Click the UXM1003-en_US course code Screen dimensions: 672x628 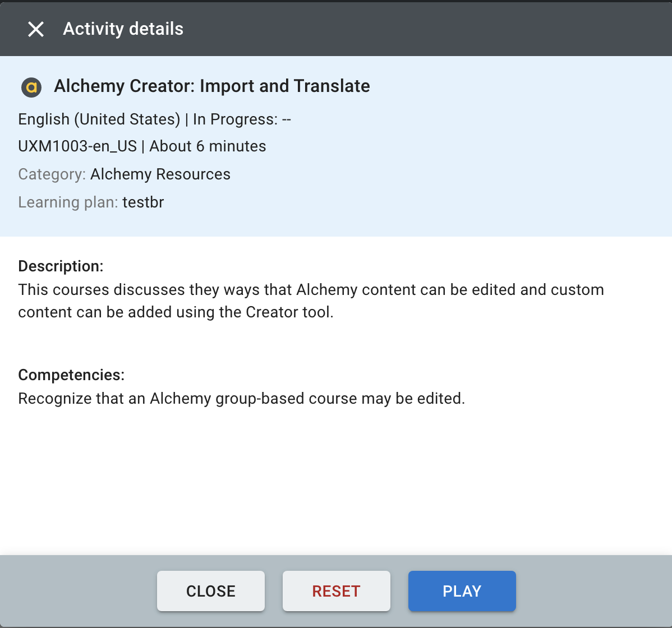(x=77, y=146)
